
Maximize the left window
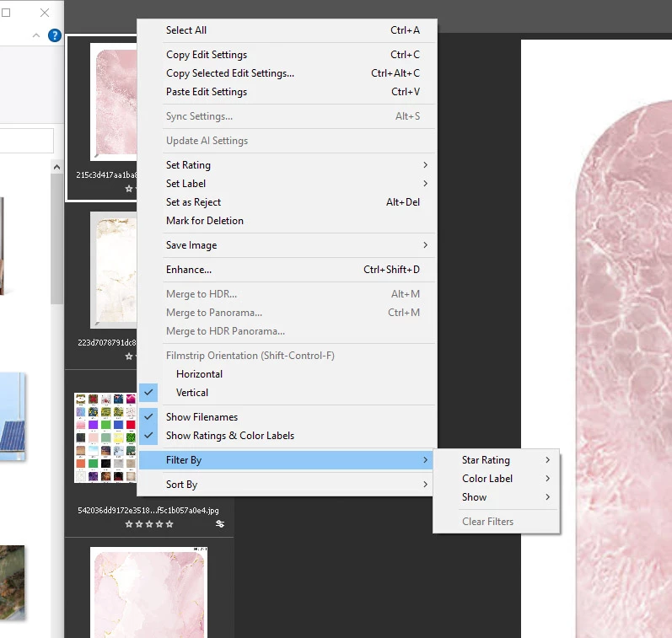[6, 13]
